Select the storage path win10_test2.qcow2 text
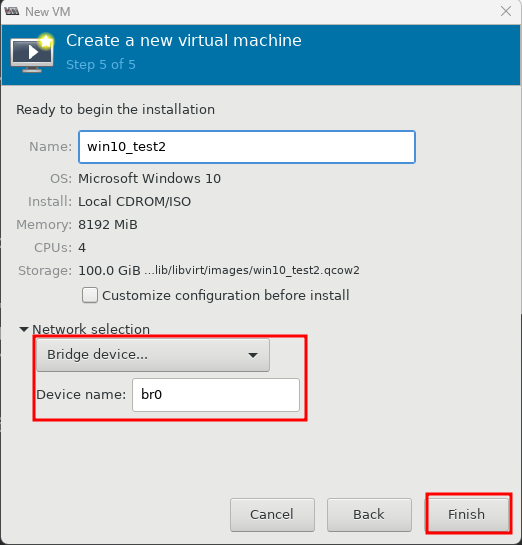Viewport: 522px width, 545px height. [x=252, y=270]
